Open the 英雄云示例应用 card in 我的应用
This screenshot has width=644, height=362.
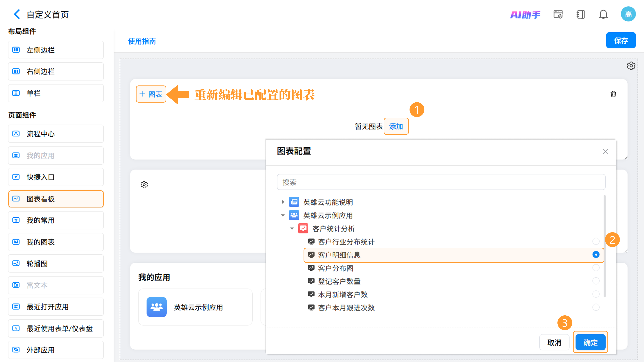(x=195, y=307)
